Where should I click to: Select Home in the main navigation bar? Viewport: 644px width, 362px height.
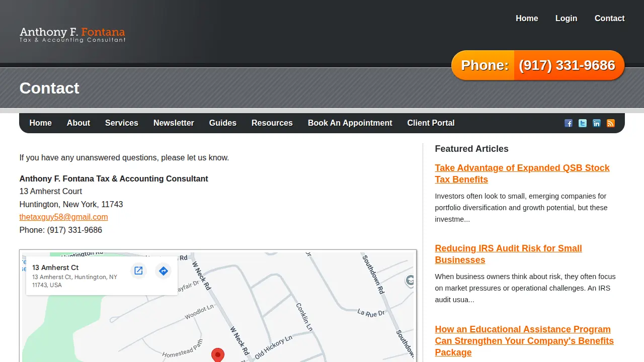pyautogui.click(x=41, y=123)
